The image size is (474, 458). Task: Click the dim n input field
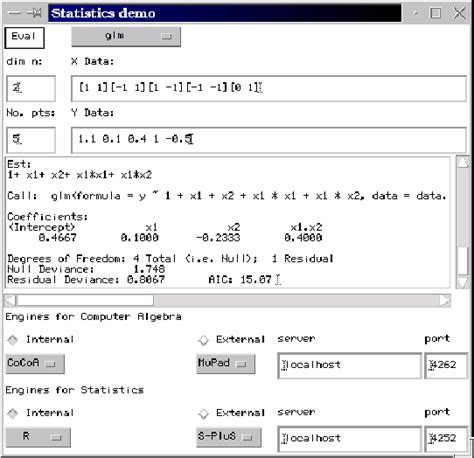pos(31,88)
